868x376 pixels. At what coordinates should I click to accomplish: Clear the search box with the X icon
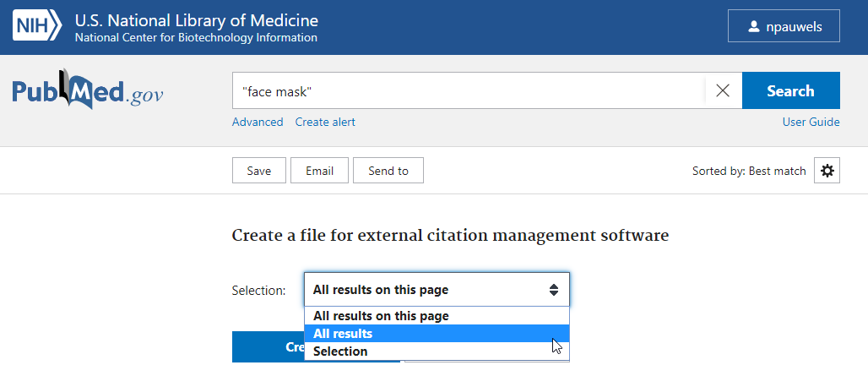[723, 91]
